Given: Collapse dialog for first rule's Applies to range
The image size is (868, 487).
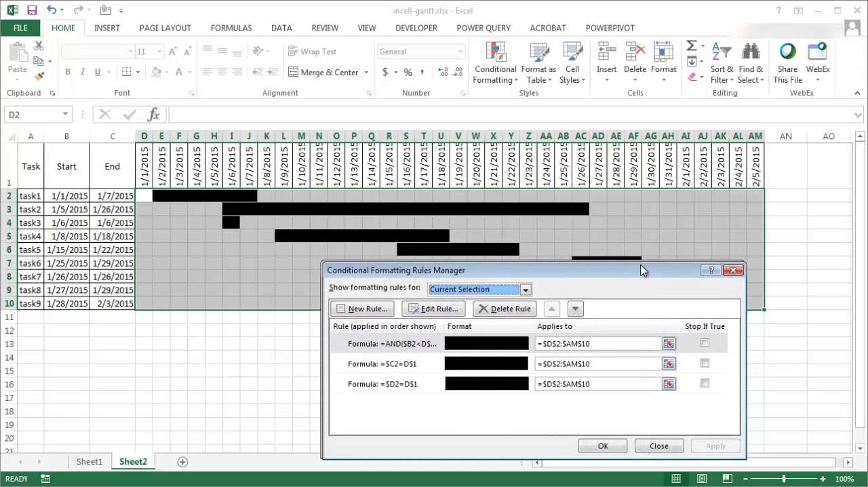Looking at the screenshot, I should (x=669, y=344).
